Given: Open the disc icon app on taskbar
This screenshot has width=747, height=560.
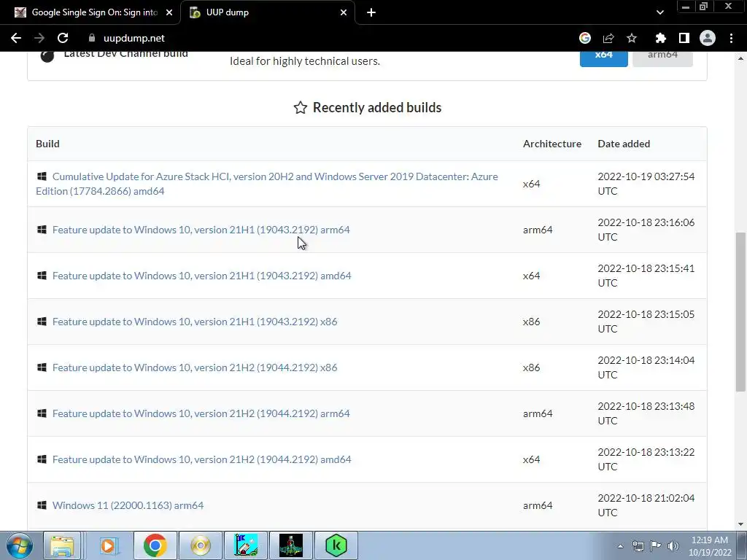Looking at the screenshot, I should [201, 545].
